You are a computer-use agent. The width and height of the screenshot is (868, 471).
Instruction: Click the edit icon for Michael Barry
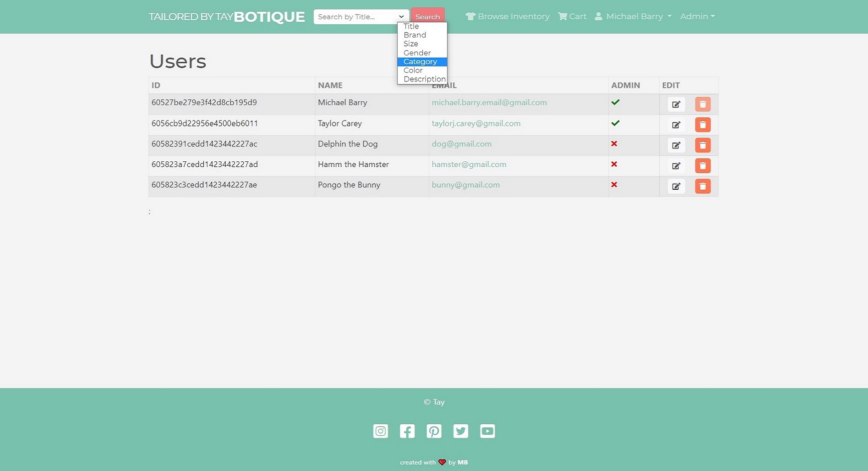pyautogui.click(x=676, y=104)
